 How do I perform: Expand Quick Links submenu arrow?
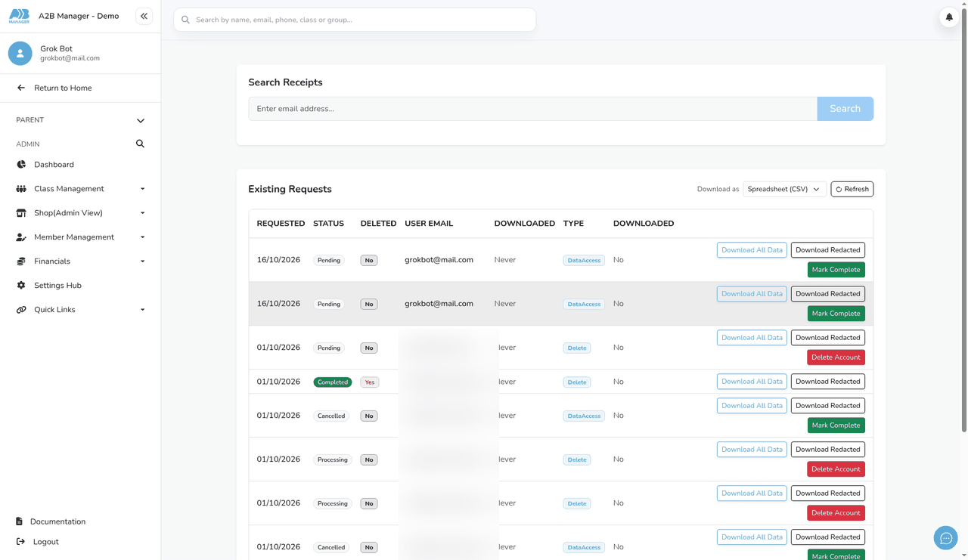(x=143, y=310)
